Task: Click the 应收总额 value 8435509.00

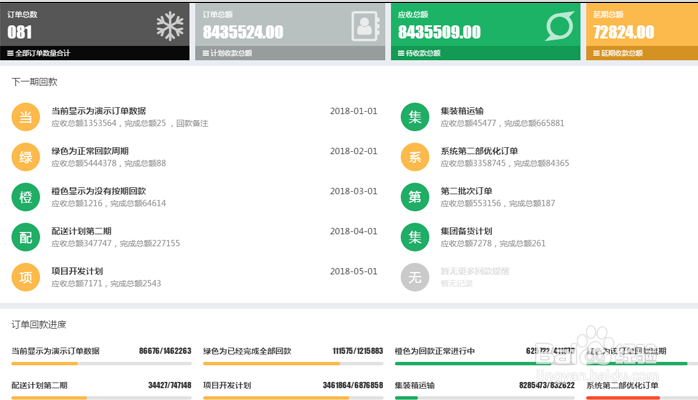Action: pos(439,32)
